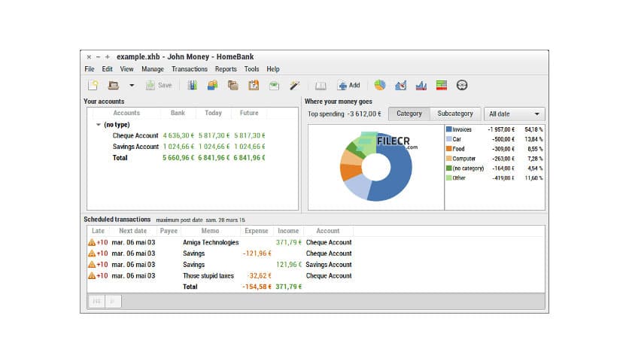Open the Transactions menu
This screenshot has height=364, width=629.
point(190,69)
